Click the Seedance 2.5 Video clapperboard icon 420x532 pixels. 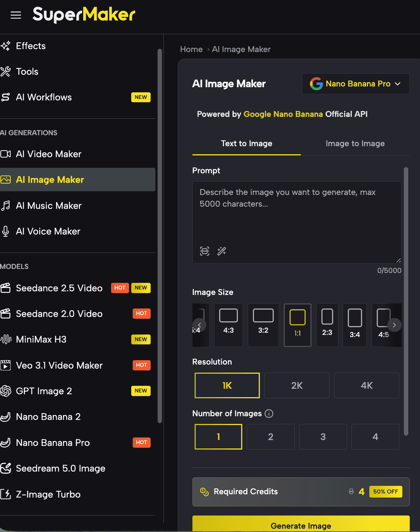[x=5, y=288]
